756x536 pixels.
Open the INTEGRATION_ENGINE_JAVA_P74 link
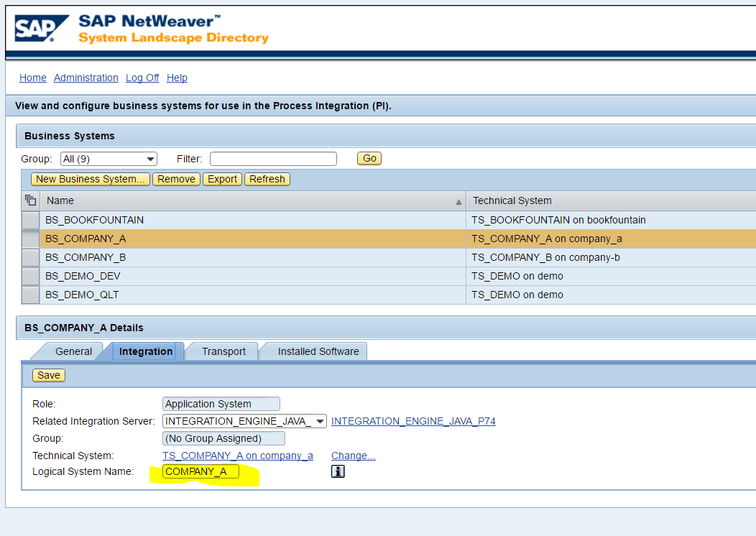tap(413, 421)
